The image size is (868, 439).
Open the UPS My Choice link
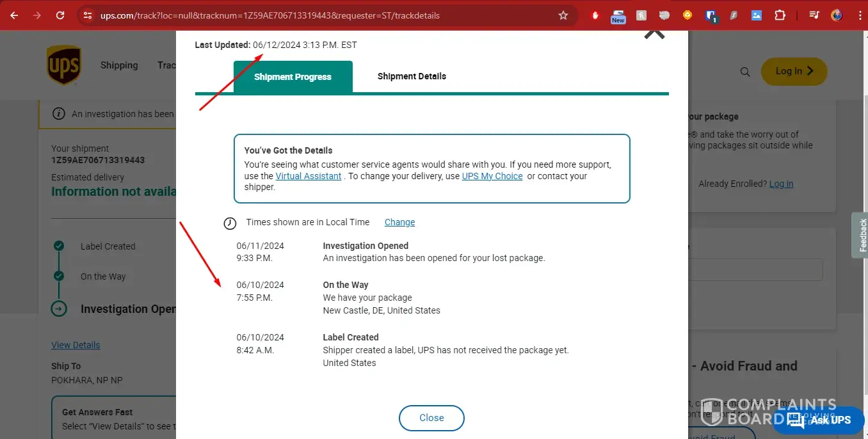coord(492,176)
